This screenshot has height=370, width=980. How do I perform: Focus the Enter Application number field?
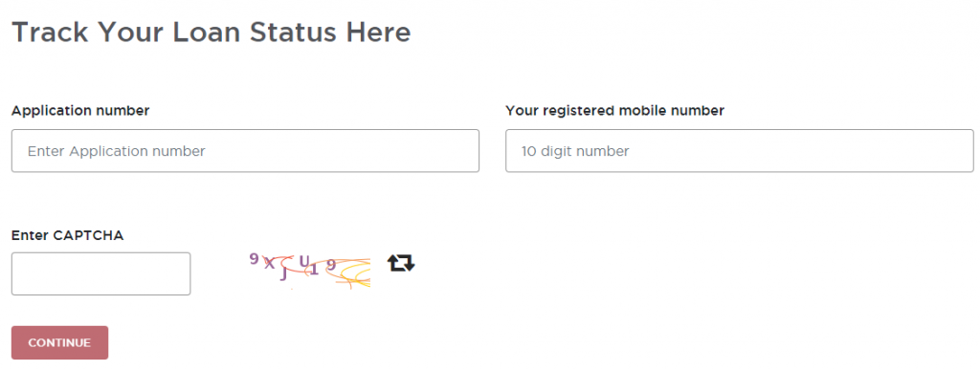(x=245, y=151)
